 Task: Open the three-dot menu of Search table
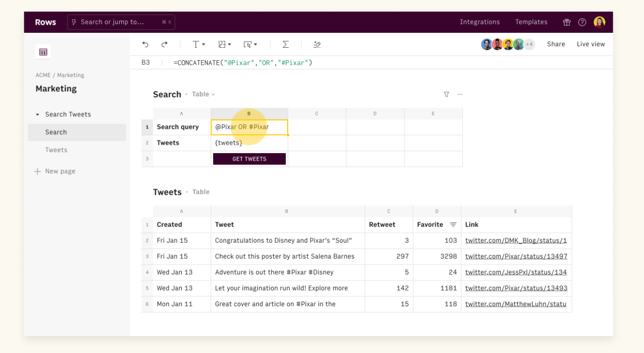pos(460,94)
